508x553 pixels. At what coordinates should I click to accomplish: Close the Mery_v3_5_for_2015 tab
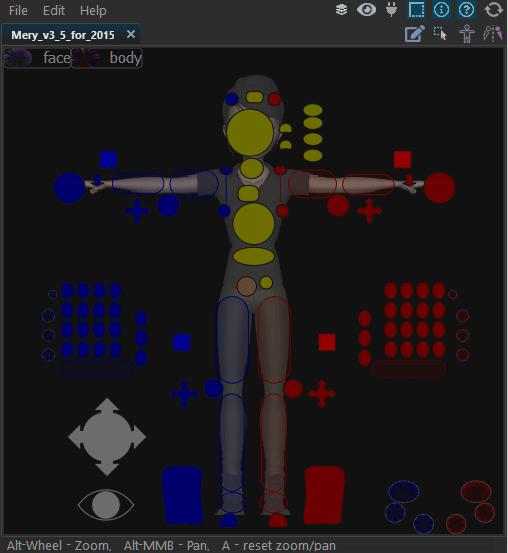click(131, 34)
